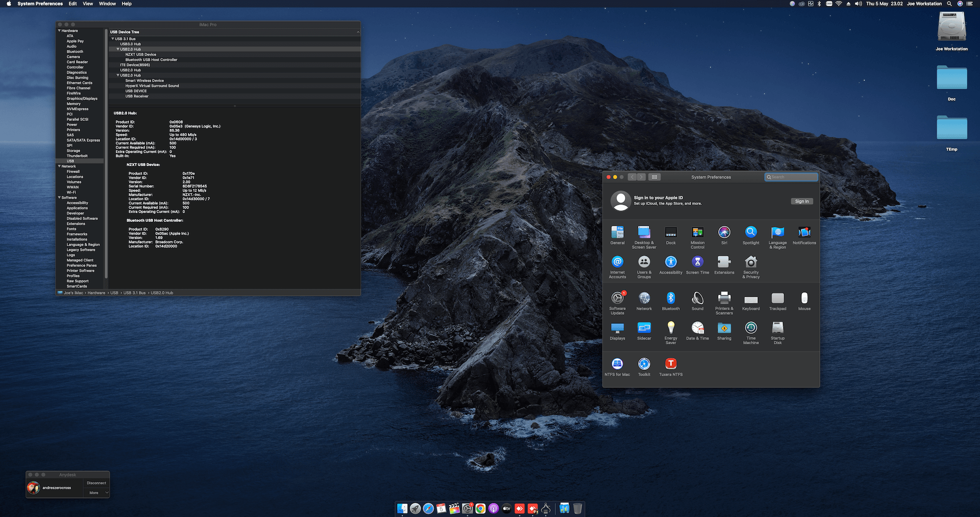This screenshot has height=517, width=980.
Task: Collapse the Hardware section in sidebar
Action: pyautogui.click(x=59, y=31)
